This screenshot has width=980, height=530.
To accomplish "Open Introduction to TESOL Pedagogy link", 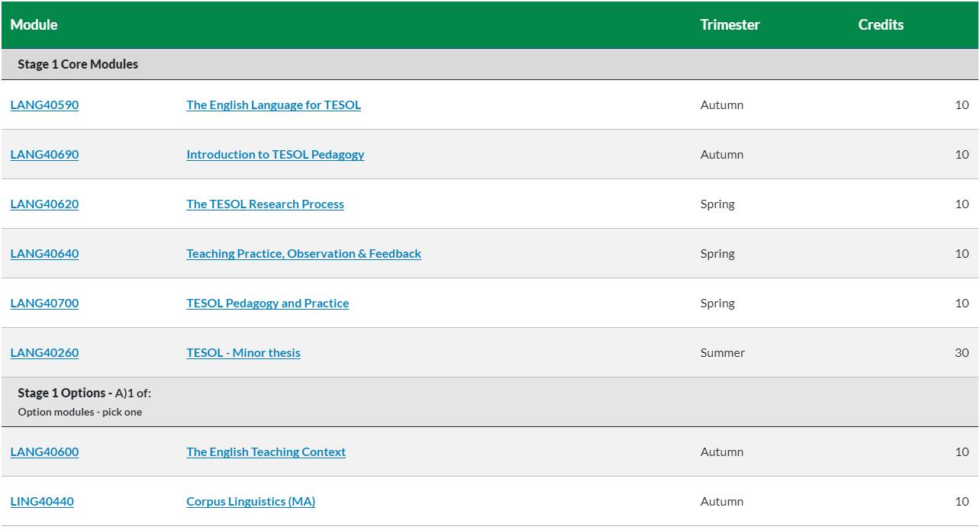I will click(275, 155).
